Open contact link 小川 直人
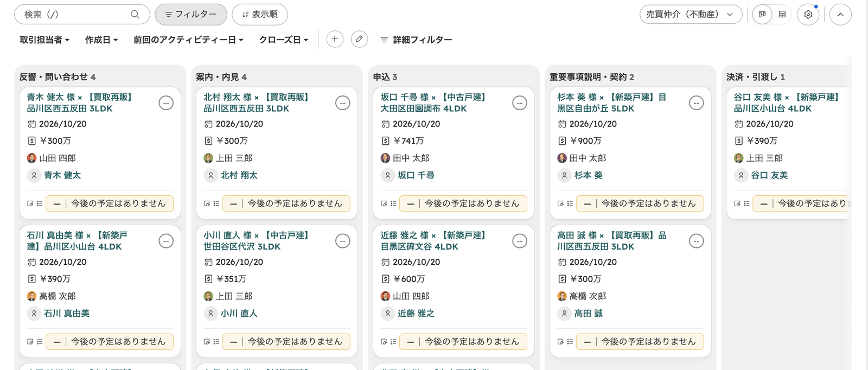 click(x=239, y=314)
